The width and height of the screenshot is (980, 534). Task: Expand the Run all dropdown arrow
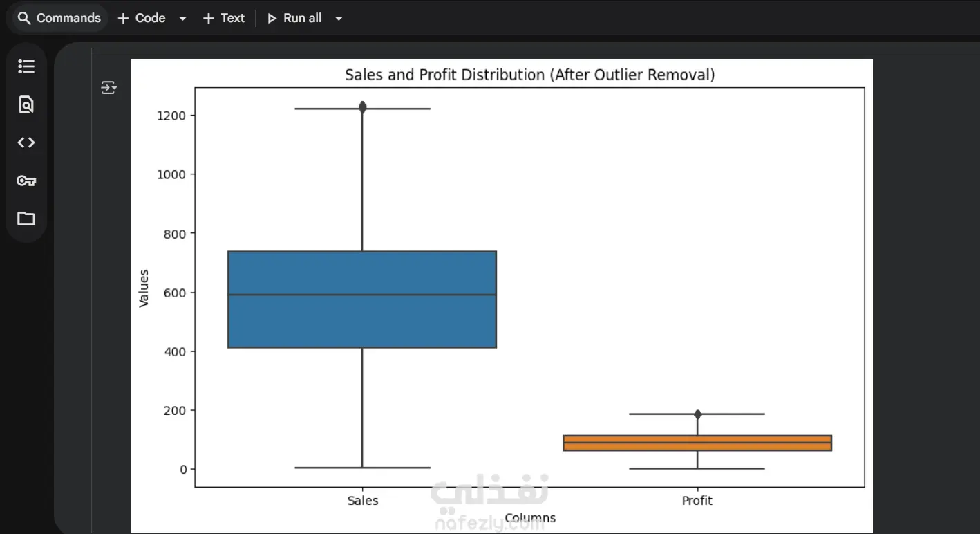339,19
